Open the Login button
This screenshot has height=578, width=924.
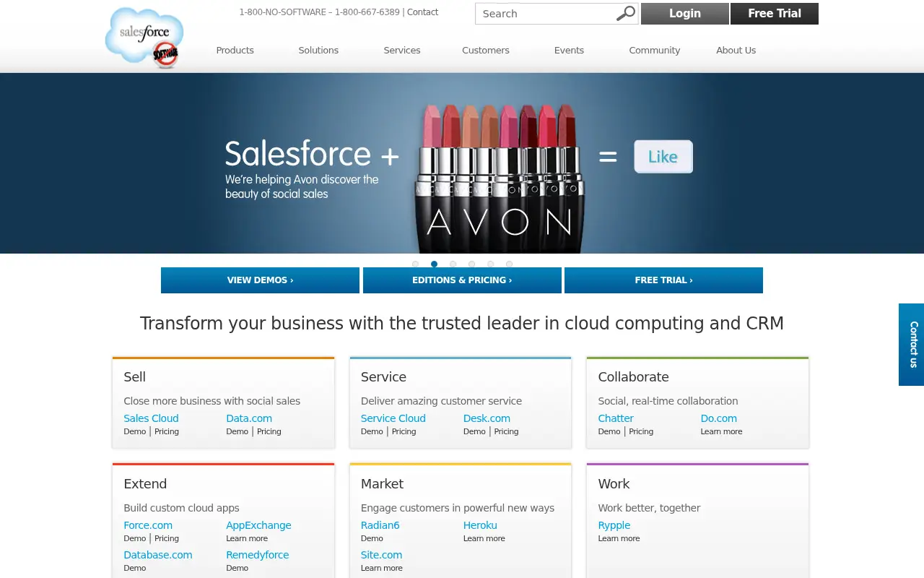tap(685, 14)
